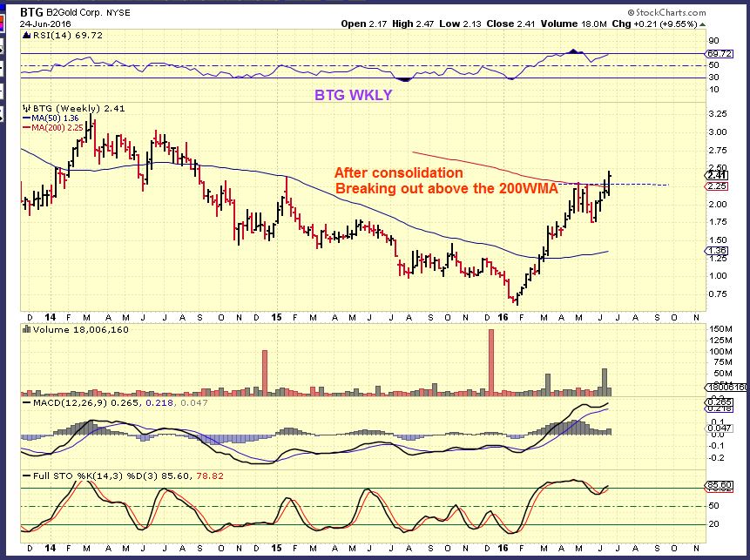The height and width of the screenshot is (560, 750).
Task: Click the price bars icon beside BTG (Weekly)
Action: coord(27,108)
